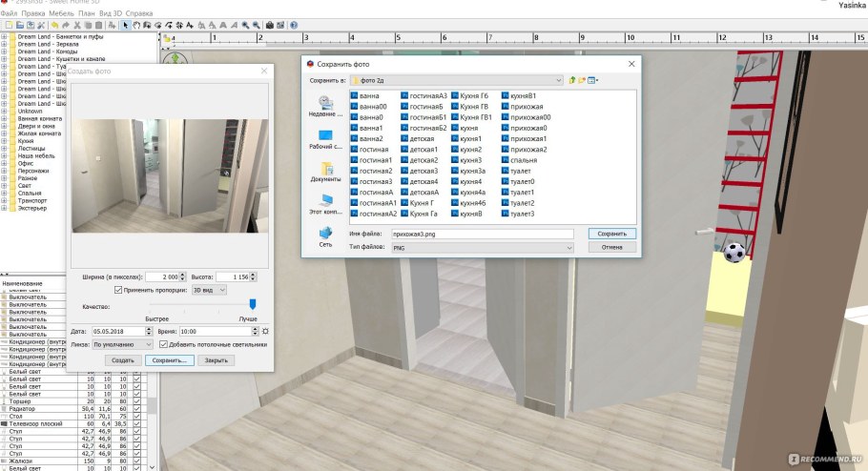Uncheck the add ceiling lights checkbox
Viewport: 868px width, 471px height.
pos(163,344)
